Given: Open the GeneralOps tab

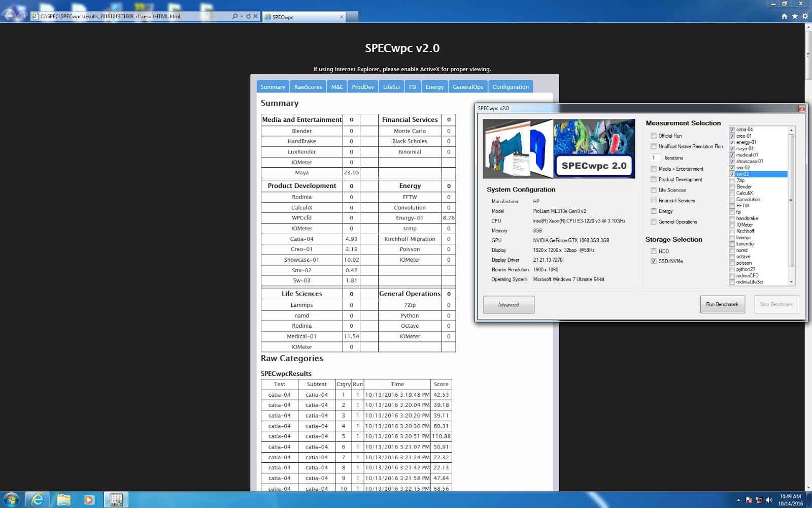Looking at the screenshot, I should coord(468,87).
